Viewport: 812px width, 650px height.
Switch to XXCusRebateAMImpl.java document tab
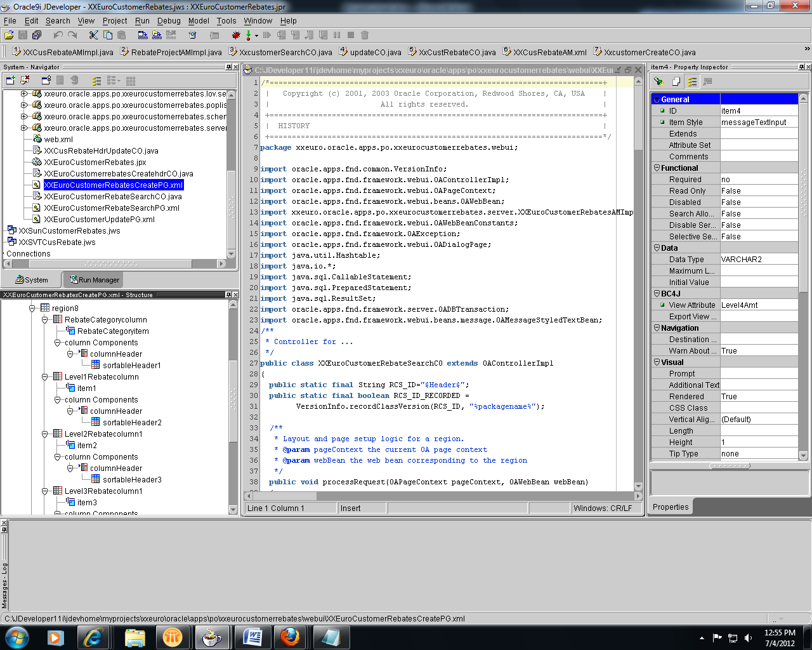coord(62,52)
